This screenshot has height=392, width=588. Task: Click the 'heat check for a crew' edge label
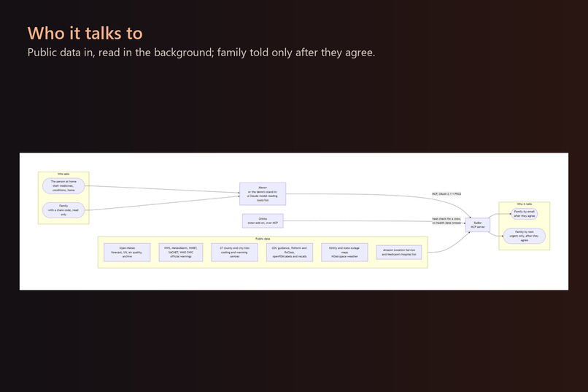pyautogui.click(x=446, y=220)
